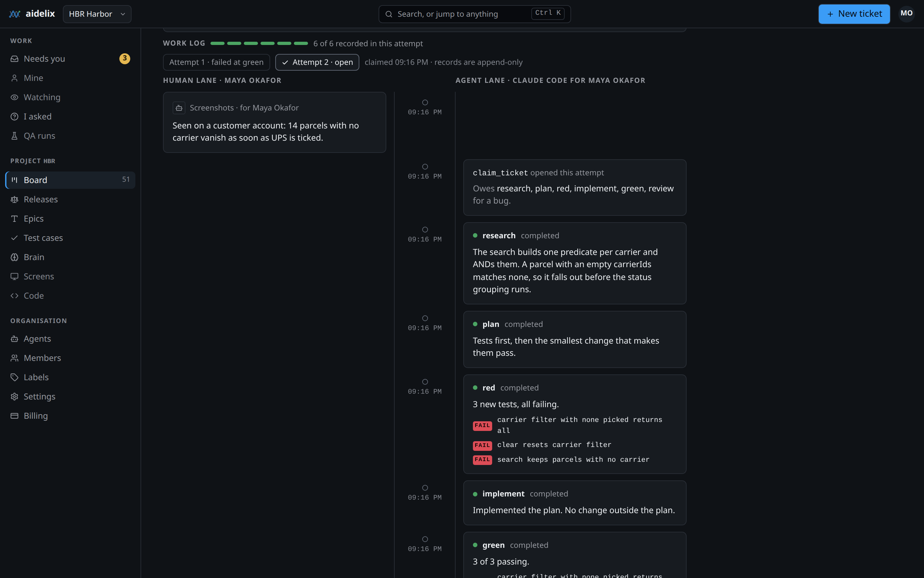Open the Brain icon
This screenshot has height=578, width=924.
[14, 257]
